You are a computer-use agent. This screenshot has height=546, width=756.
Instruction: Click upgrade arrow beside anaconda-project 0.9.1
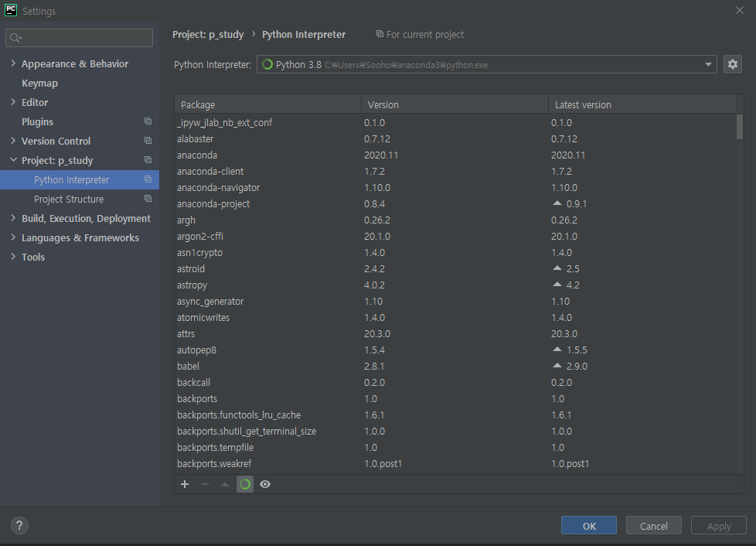coord(557,203)
